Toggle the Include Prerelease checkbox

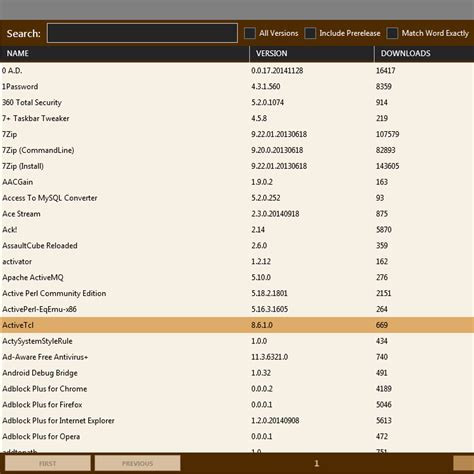tap(310, 33)
